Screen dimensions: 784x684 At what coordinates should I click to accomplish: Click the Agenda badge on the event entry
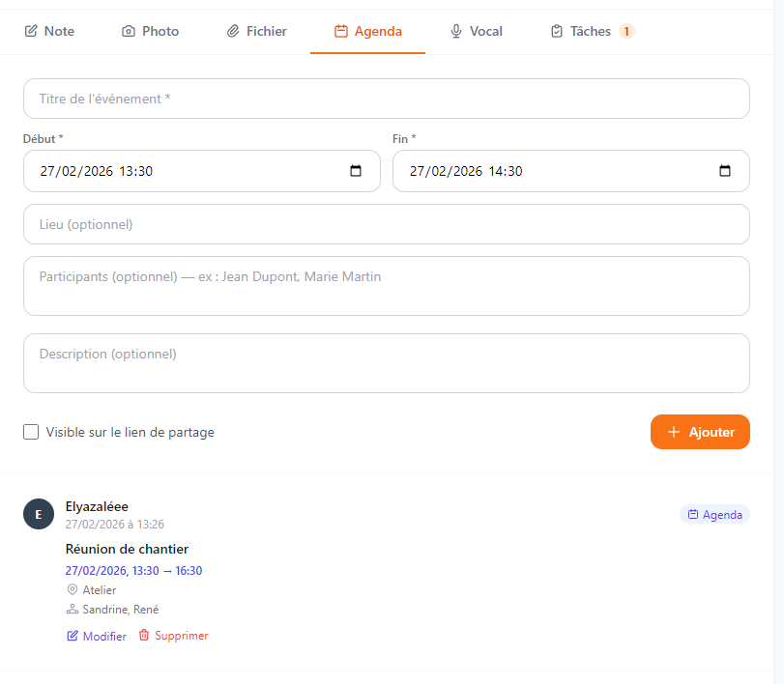[x=714, y=515]
